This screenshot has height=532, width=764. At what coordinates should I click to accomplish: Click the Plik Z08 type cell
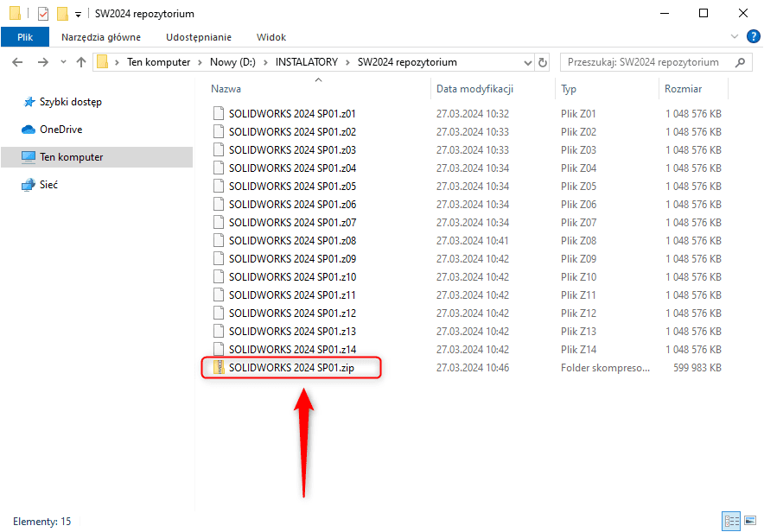578,240
